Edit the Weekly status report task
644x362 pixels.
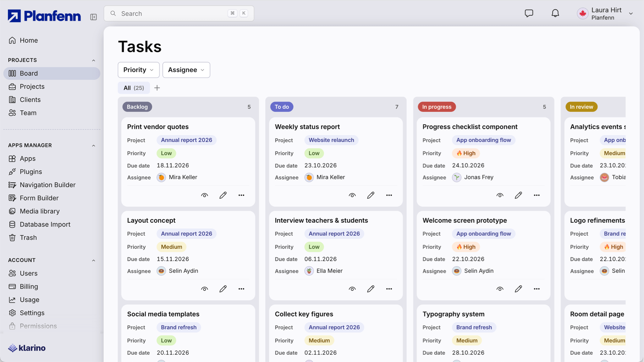click(x=371, y=195)
